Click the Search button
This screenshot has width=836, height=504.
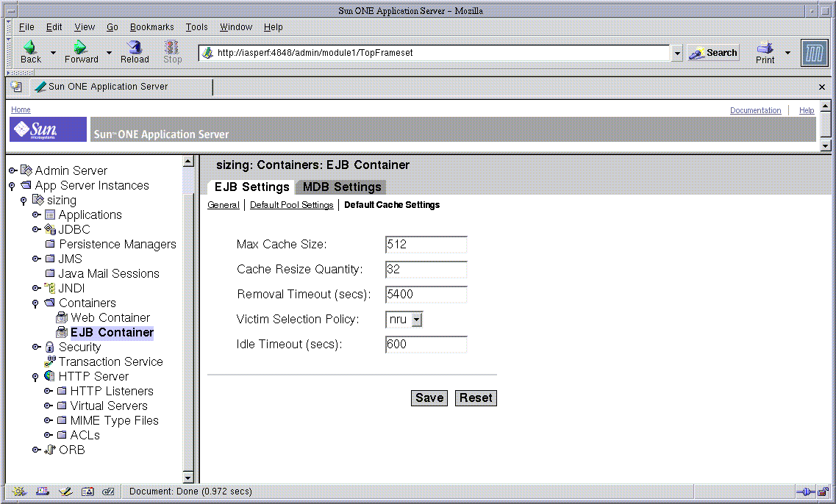[x=713, y=53]
